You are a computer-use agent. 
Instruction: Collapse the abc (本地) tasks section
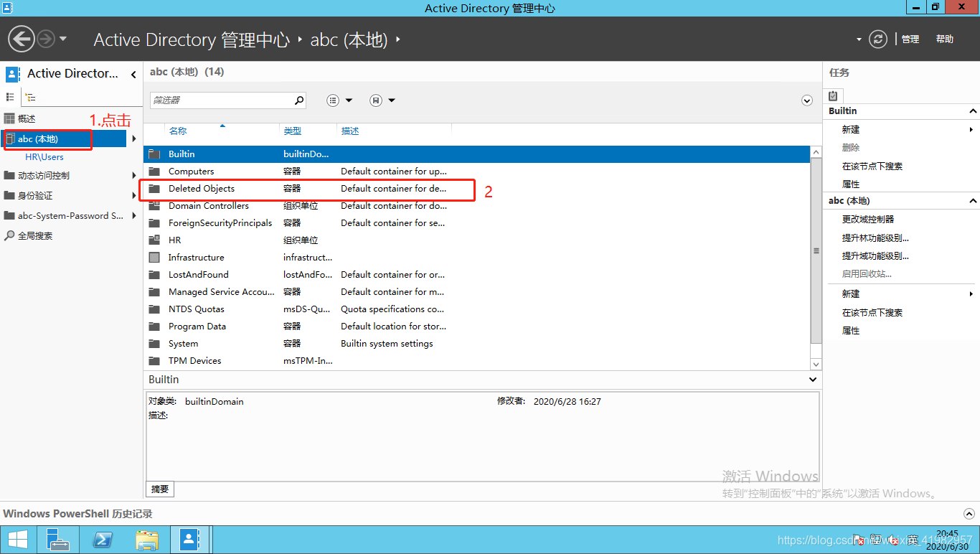point(974,201)
